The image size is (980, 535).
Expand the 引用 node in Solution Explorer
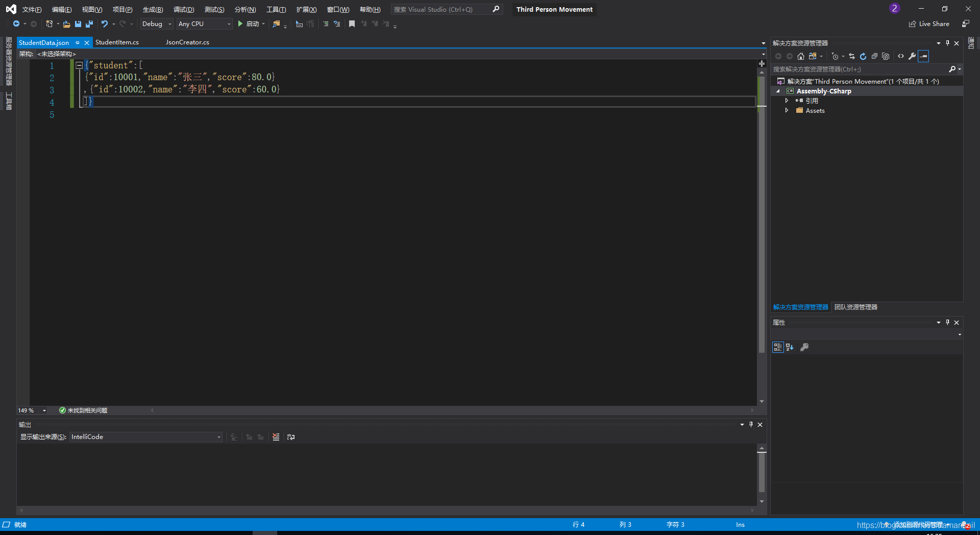point(787,101)
